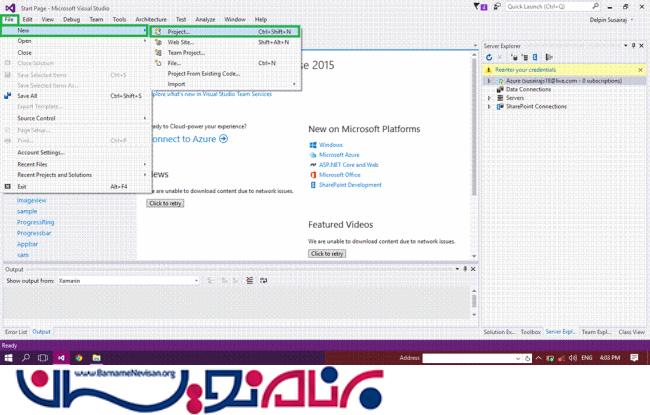Click rightmost Server Explorer toolbar icon
Viewport: 650px width, 415px height.
[549, 57]
